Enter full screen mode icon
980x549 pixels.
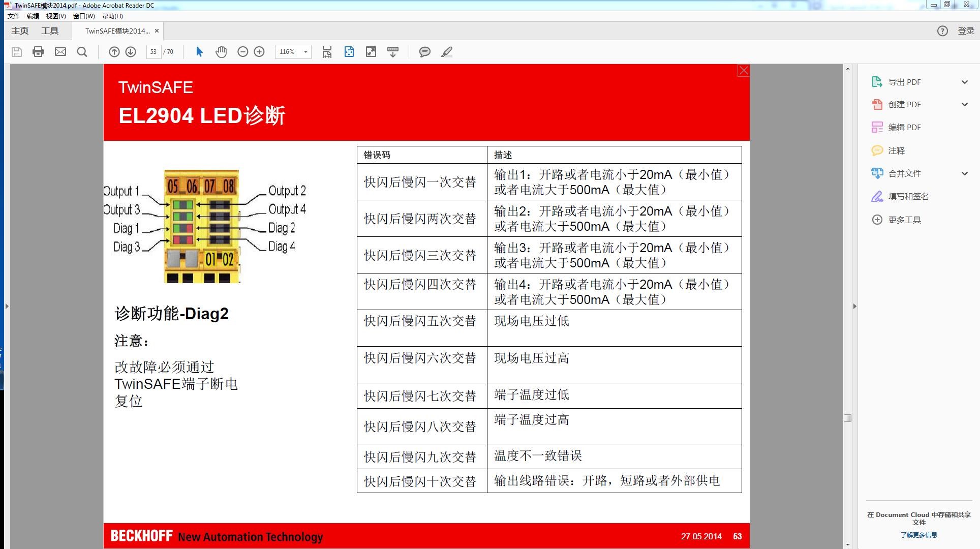371,52
